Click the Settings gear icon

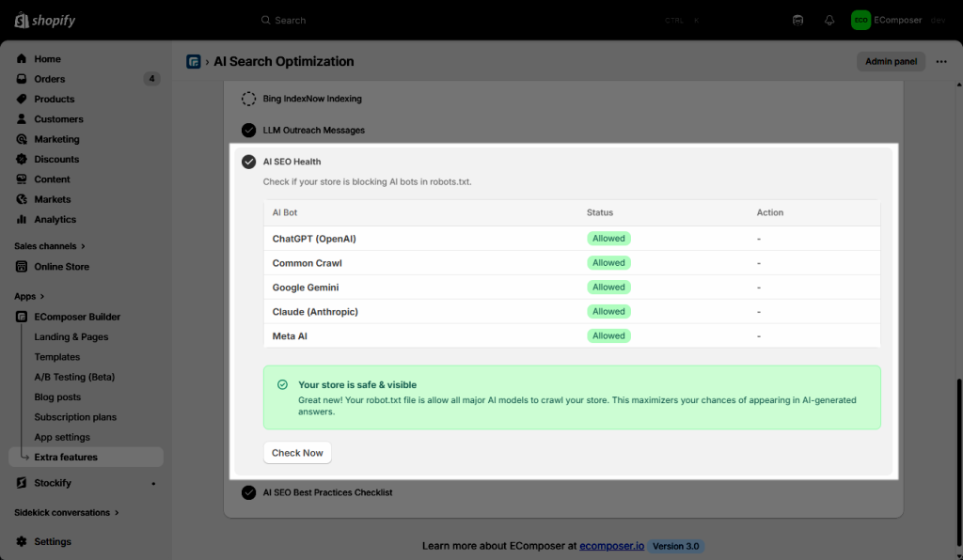[22, 541]
